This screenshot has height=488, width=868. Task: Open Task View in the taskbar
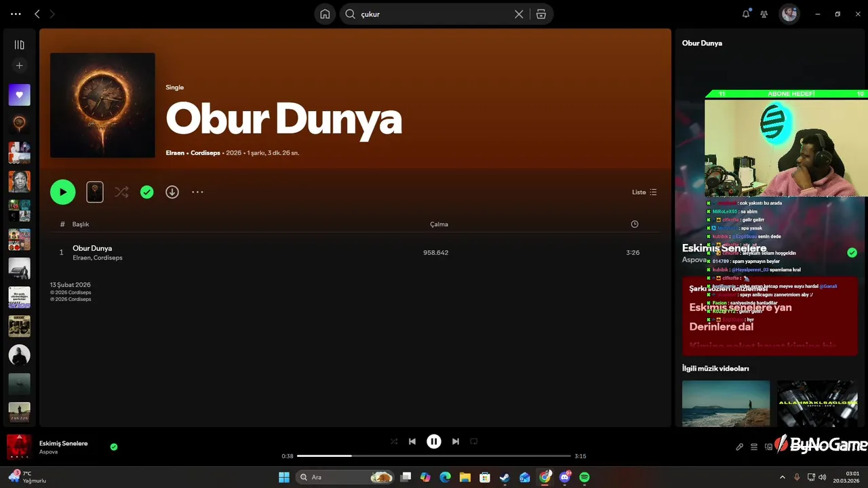(406, 477)
